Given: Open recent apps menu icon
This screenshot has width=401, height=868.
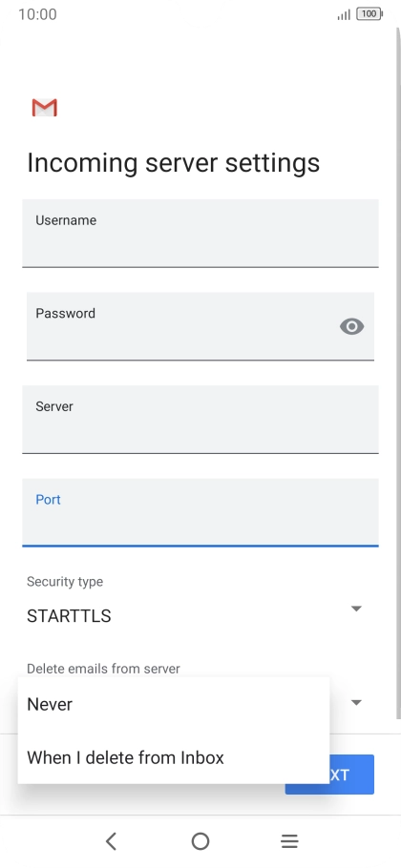Looking at the screenshot, I should [x=289, y=841].
